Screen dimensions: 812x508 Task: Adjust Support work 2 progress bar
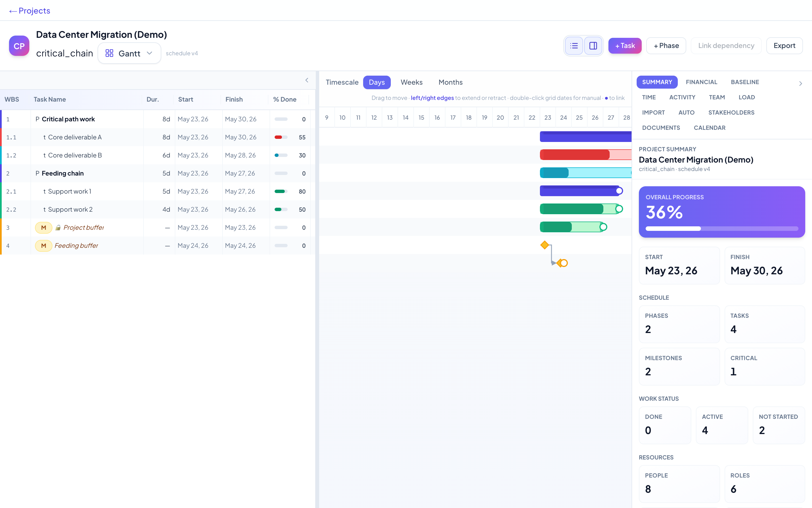coord(281,210)
